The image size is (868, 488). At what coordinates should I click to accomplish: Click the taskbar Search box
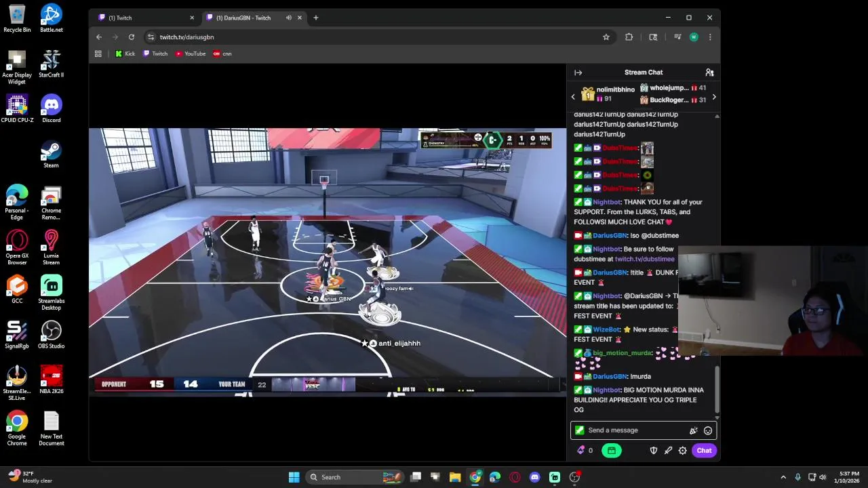[x=354, y=477]
